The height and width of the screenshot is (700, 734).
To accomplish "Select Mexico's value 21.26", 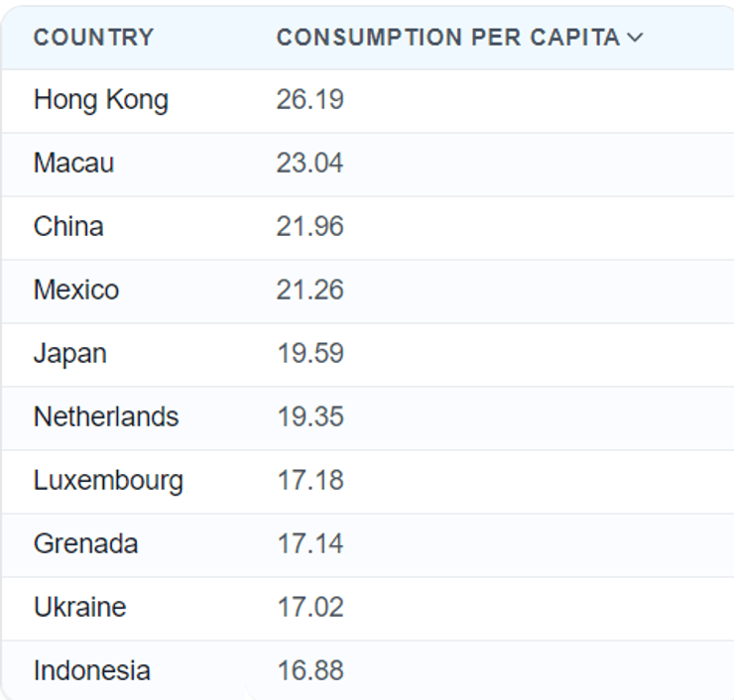I will (309, 291).
